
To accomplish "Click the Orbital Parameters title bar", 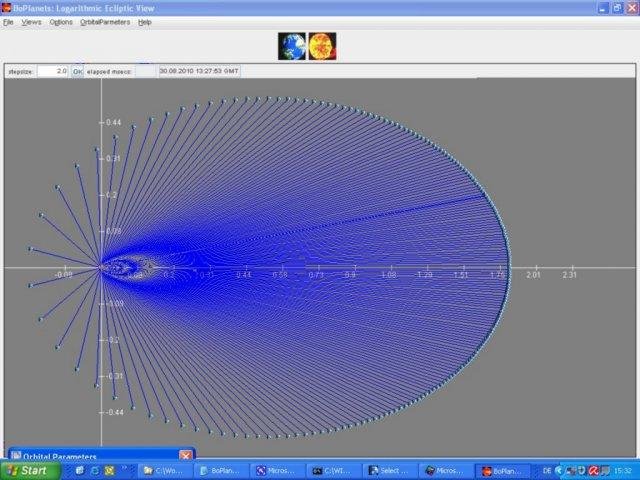I will 90,456.
